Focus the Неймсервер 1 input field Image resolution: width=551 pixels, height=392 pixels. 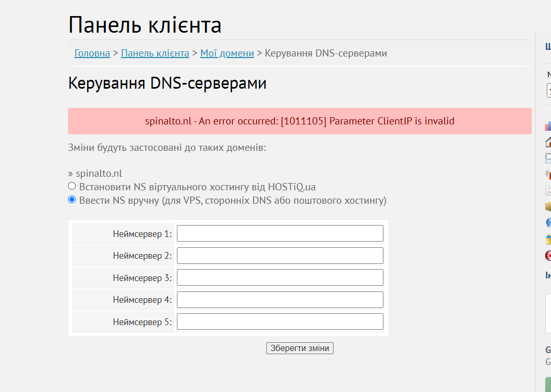coord(280,233)
